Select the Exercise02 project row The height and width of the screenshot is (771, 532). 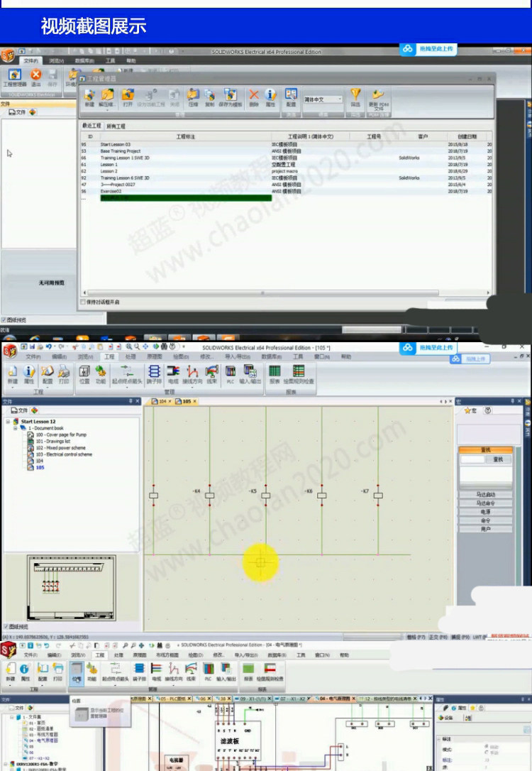coord(286,191)
